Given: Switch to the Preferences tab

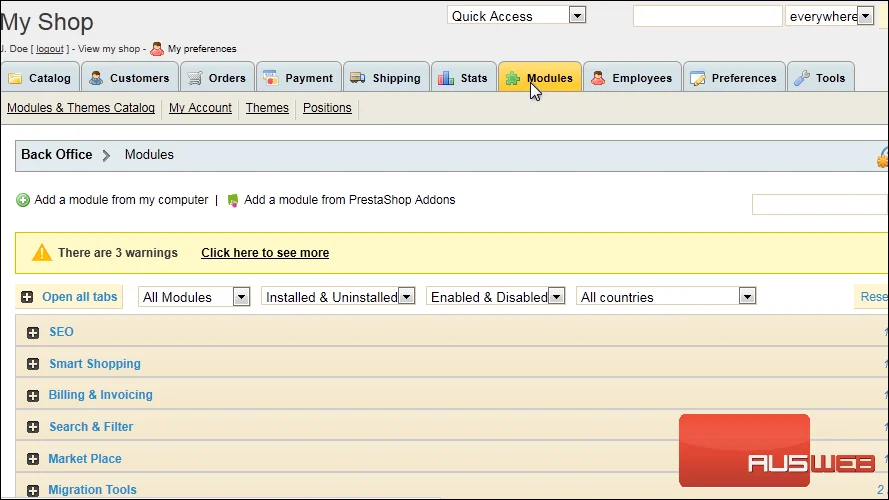Looking at the screenshot, I should (734, 77).
